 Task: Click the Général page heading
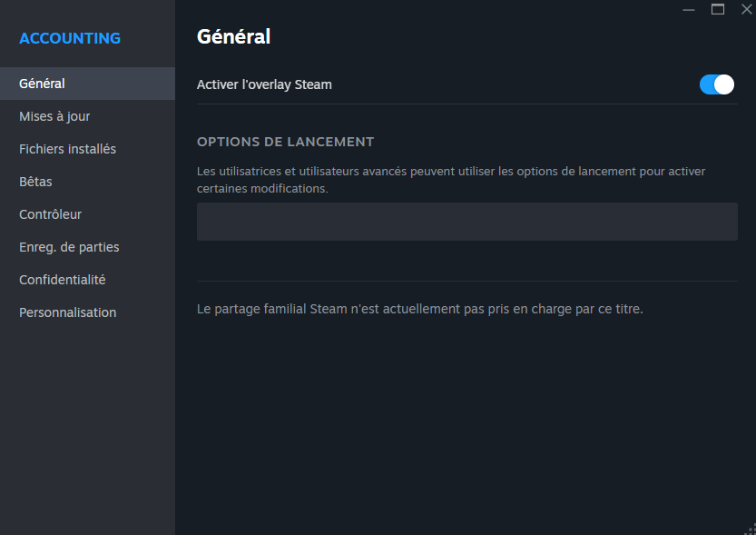pos(233,37)
